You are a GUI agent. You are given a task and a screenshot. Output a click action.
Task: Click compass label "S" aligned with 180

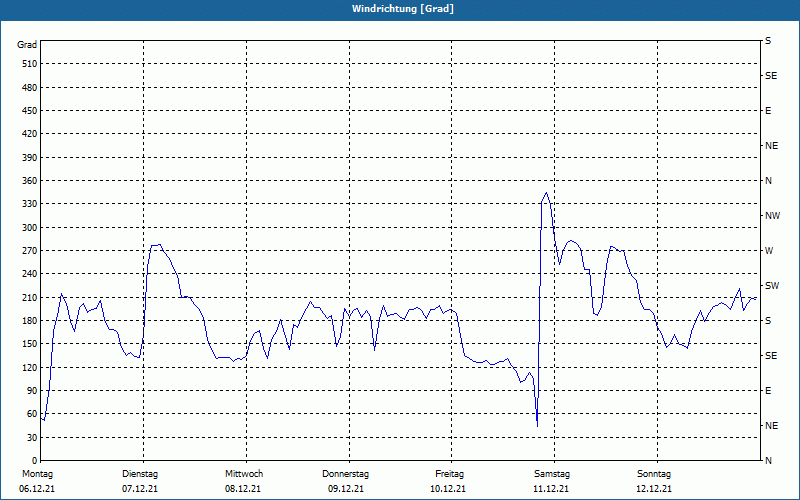click(x=768, y=321)
